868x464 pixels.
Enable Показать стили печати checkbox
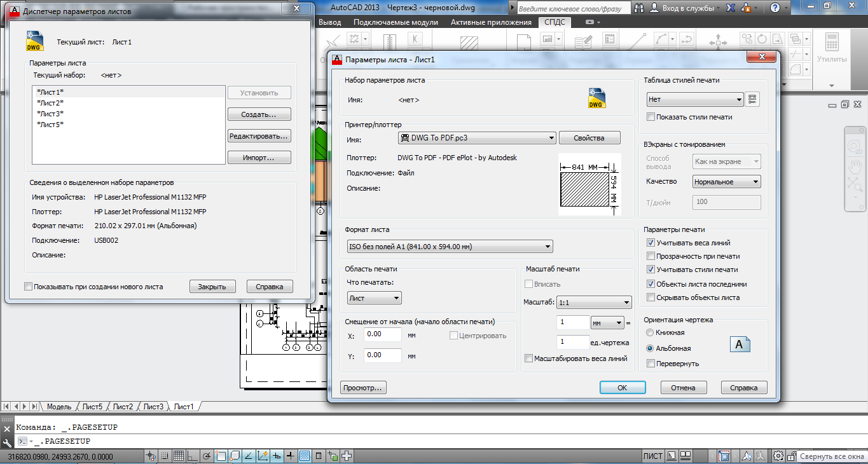pyautogui.click(x=651, y=117)
